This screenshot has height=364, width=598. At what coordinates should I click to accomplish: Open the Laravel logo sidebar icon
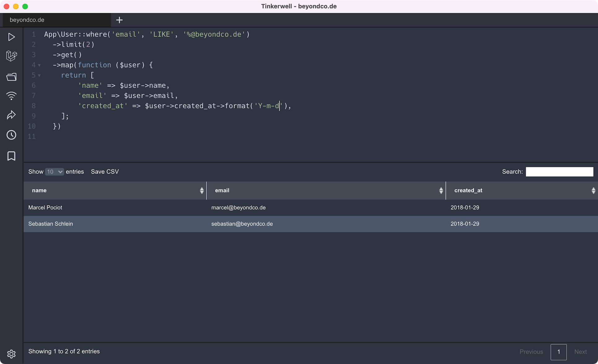(11, 56)
